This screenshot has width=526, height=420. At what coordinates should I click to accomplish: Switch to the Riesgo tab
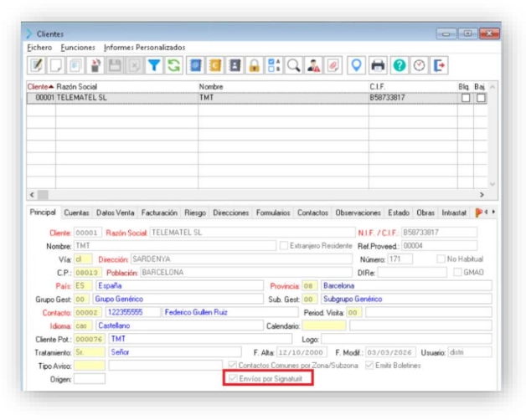click(x=195, y=213)
